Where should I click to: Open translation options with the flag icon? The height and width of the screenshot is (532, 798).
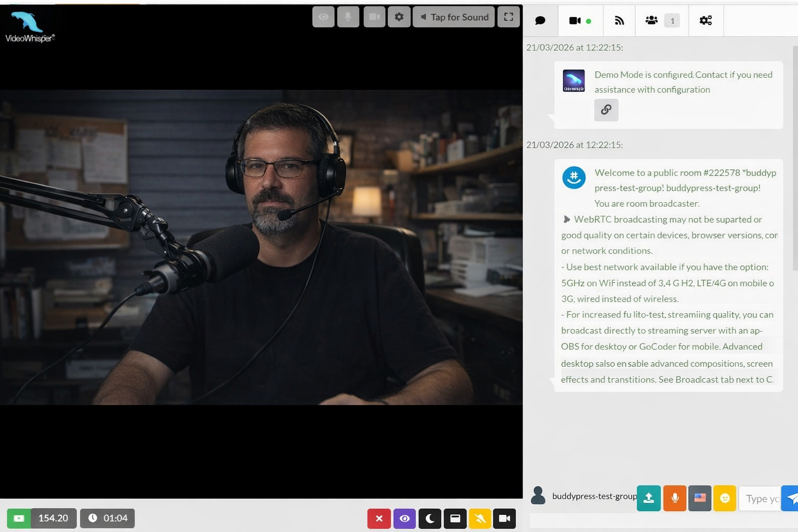(700, 498)
